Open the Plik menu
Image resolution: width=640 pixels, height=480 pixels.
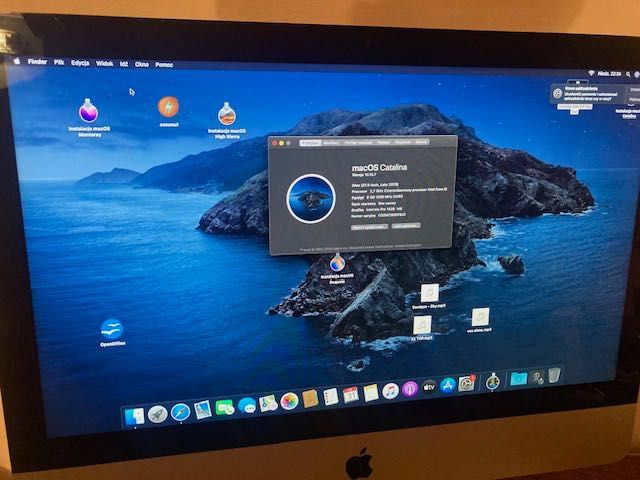[59, 62]
